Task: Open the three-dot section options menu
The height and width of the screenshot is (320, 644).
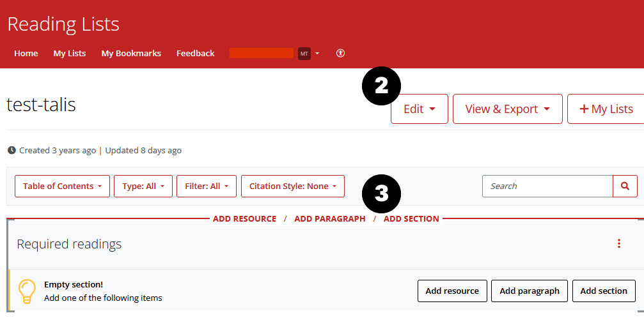Action: click(618, 243)
